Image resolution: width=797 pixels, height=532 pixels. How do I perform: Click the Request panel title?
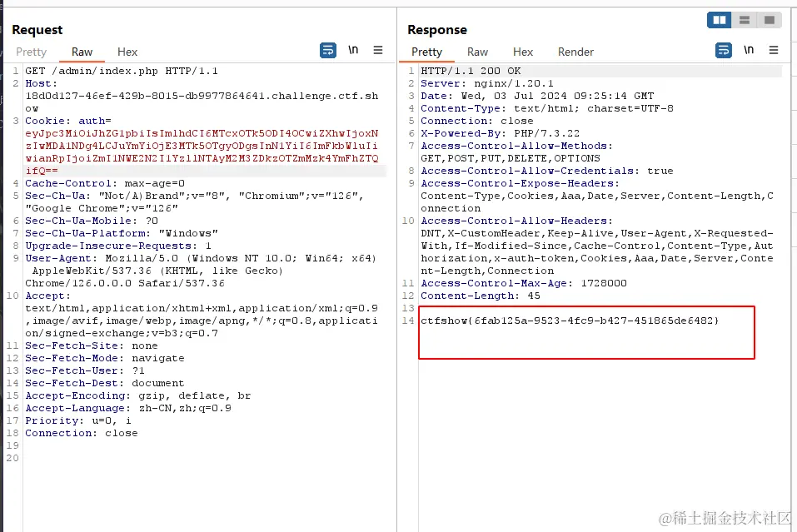[37, 30]
